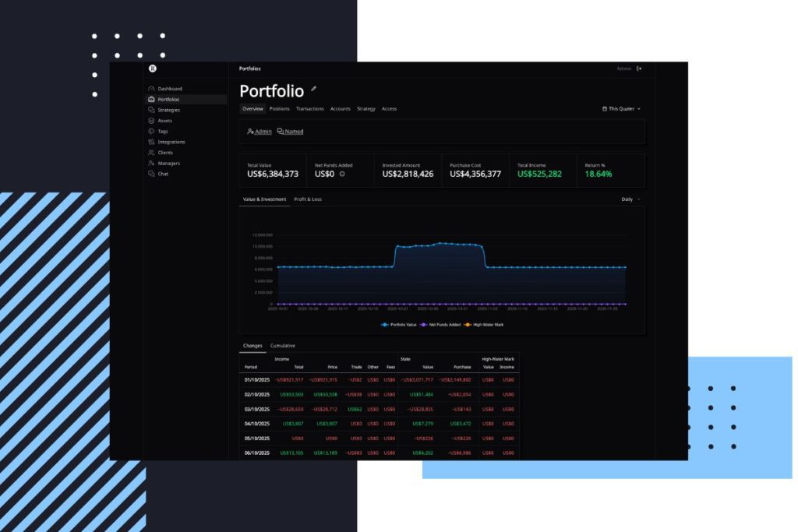Click the pencil icon beside Portfolio title
The height and width of the screenshot is (532, 798).
tap(314, 90)
